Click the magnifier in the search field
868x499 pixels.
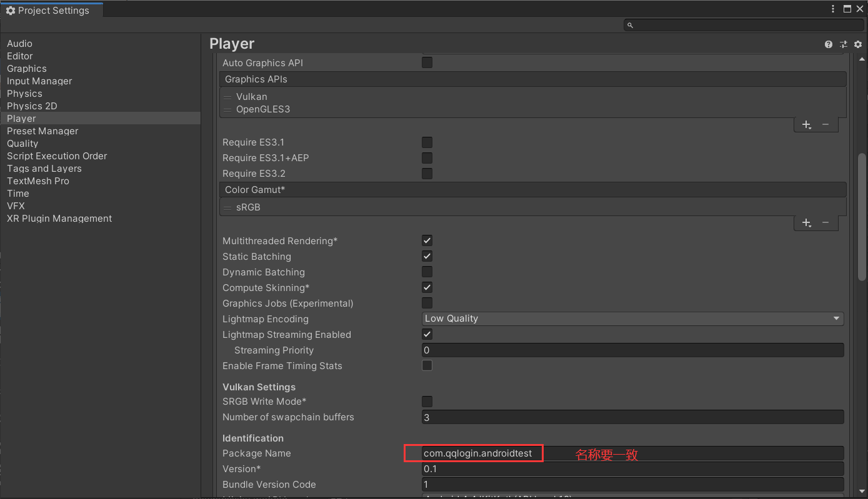pyautogui.click(x=630, y=24)
